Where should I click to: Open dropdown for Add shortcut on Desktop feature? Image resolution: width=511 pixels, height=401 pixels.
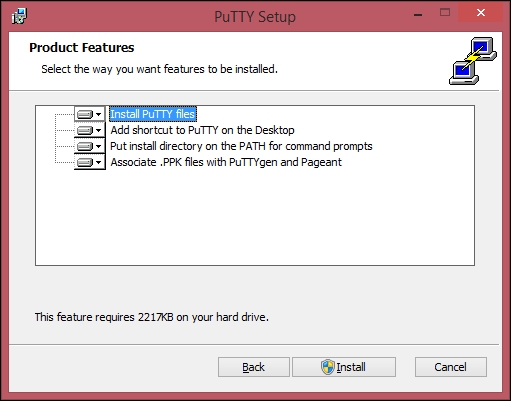click(89, 130)
